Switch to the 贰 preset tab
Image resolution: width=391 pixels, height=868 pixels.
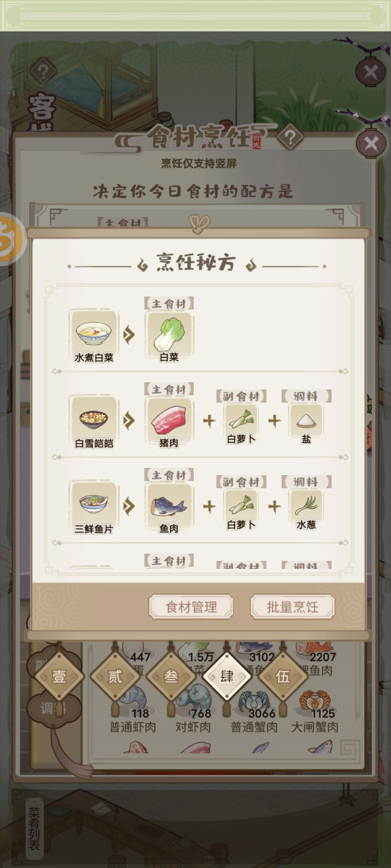point(115,676)
